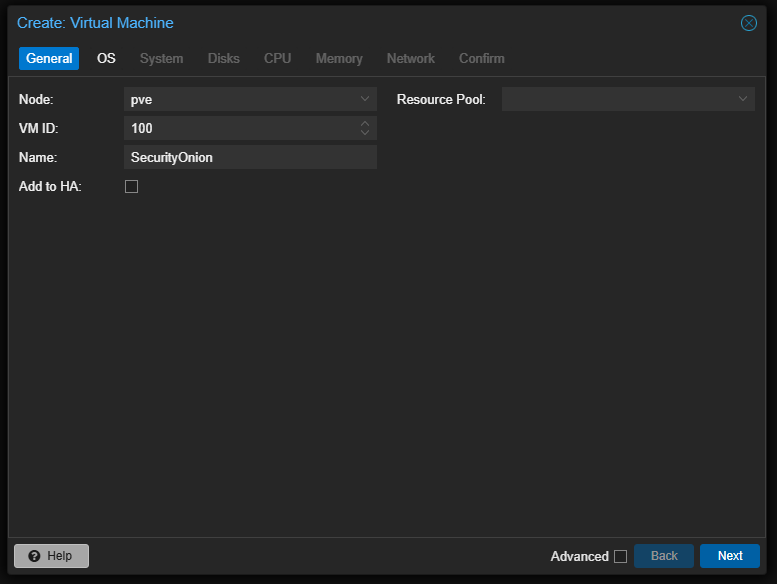Click the Advanced label text
Viewport: 777px width, 584px height.
coord(579,556)
